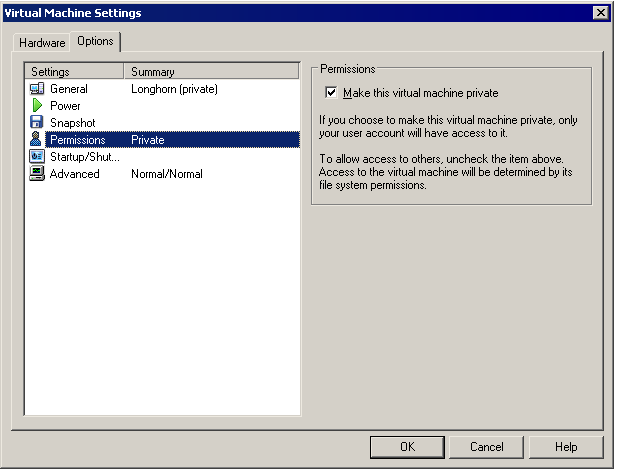Click the Snapshot floppy disk icon

(37, 123)
